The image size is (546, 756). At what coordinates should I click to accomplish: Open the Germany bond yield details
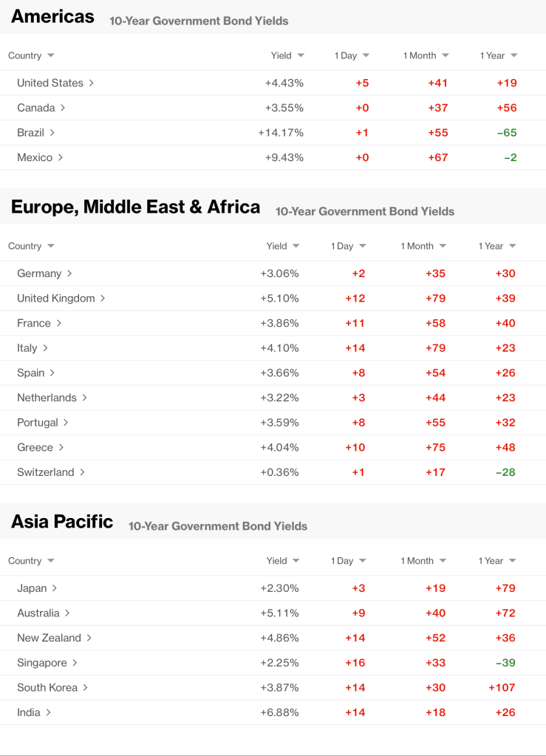39,273
